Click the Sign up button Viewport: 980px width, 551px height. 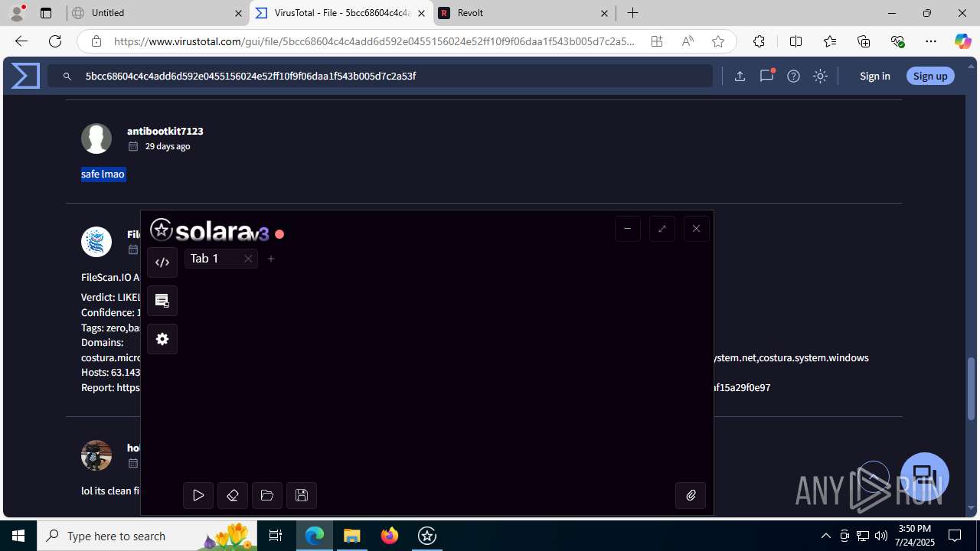pyautogui.click(x=930, y=76)
